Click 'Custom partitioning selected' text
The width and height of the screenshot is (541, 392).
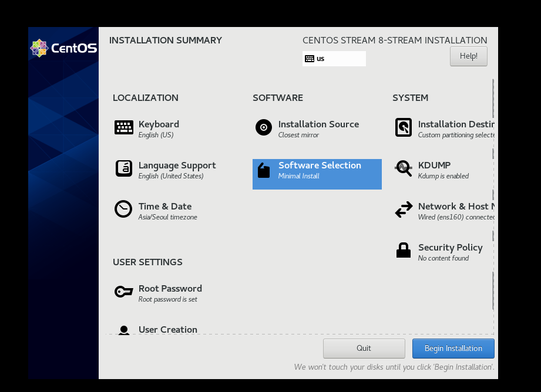coord(456,135)
